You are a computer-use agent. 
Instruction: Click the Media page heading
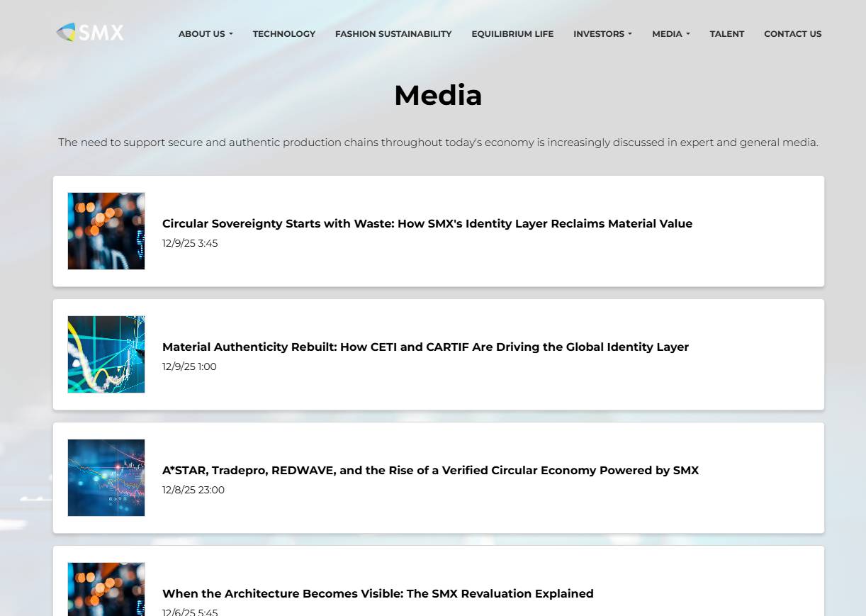pyautogui.click(x=438, y=95)
